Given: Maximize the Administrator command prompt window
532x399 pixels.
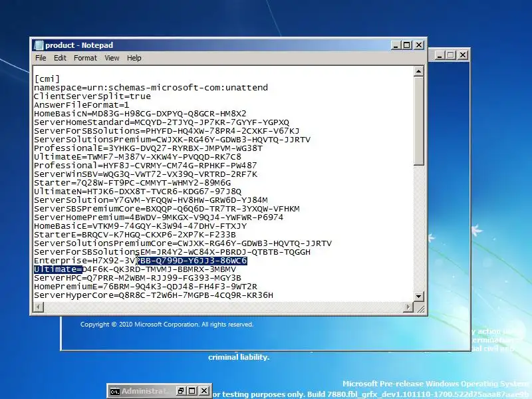Looking at the screenshot, I should click(x=192, y=391).
